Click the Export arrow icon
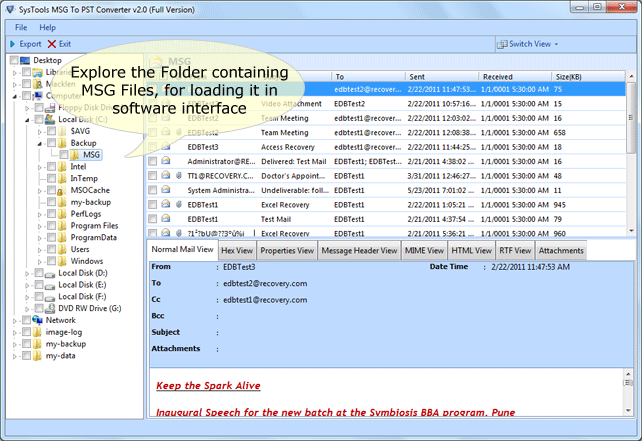 coord(12,44)
